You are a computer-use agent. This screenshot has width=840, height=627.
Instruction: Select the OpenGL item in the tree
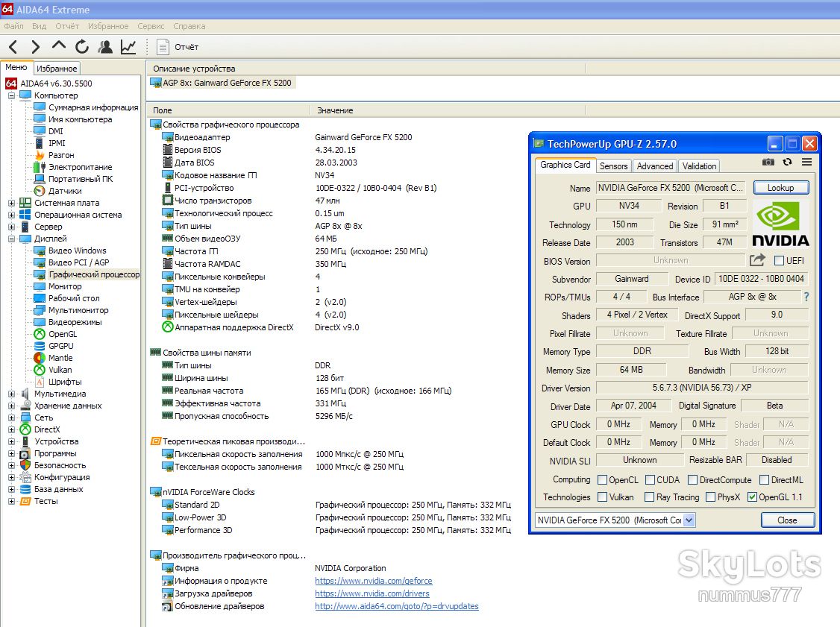point(63,334)
